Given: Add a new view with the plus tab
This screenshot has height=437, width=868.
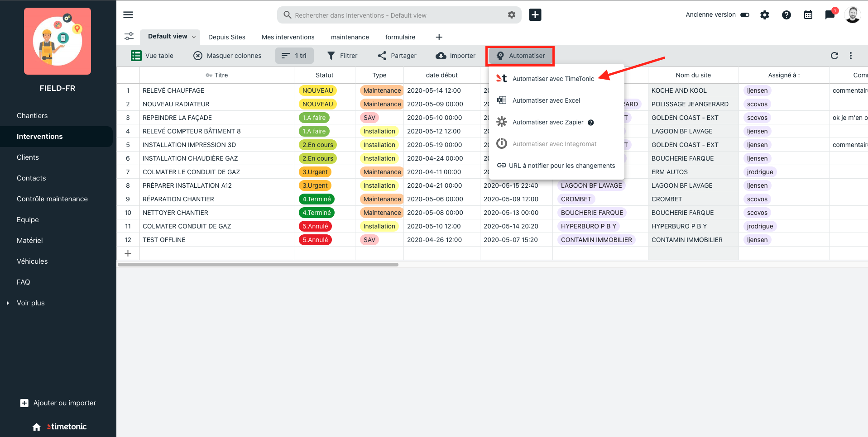Looking at the screenshot, I should (x=439, y=37).
